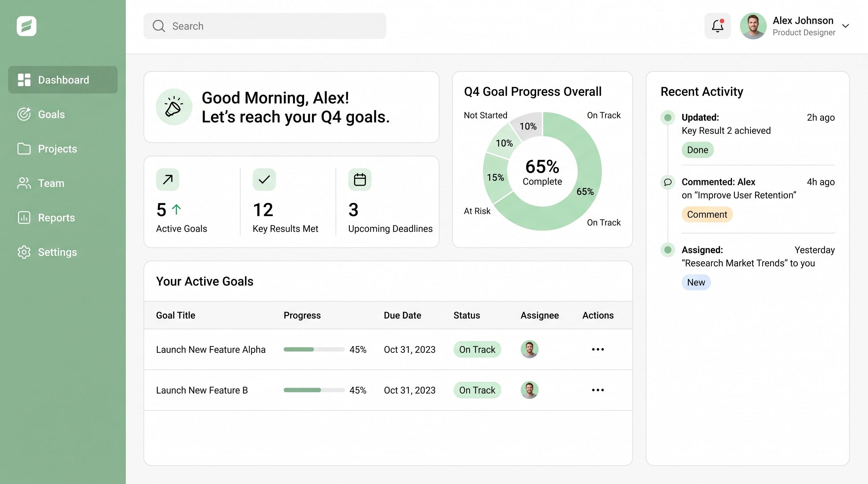This screenshot has height=484, width=868.
Task: Expand the user account dropdown chevron
Action: (x=845, y=26)
